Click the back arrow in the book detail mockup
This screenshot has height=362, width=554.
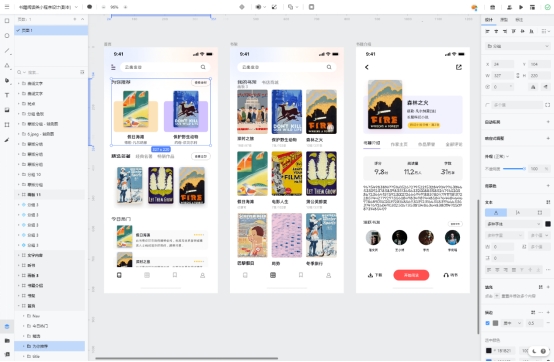point(367,67)
